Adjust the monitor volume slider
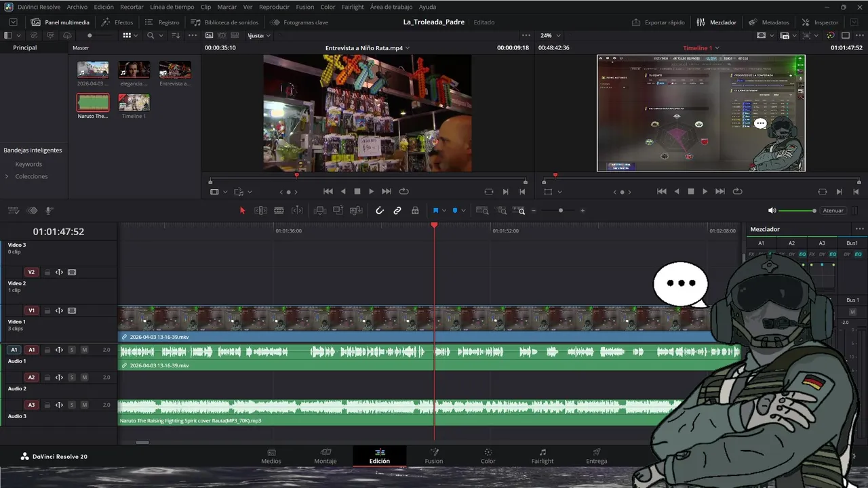The width and height of the screenshot is (868, 488). [797, 211]
